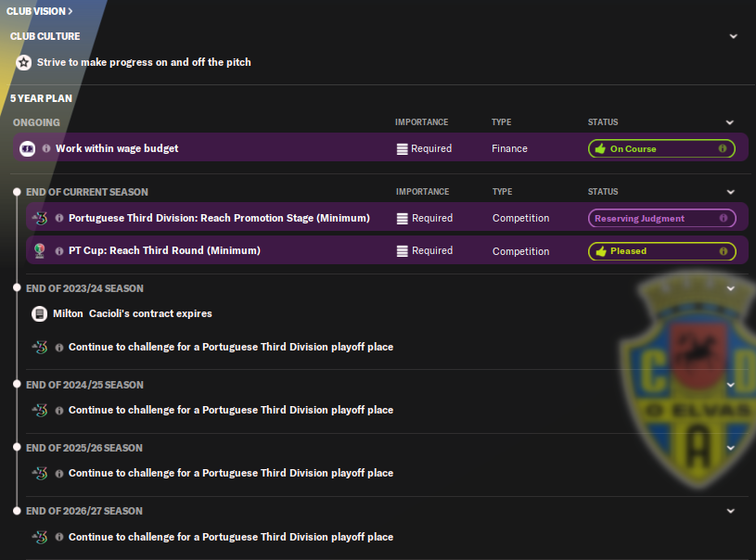
Task: Open info icon inside Pleased status
Action: tap(724, 251)
